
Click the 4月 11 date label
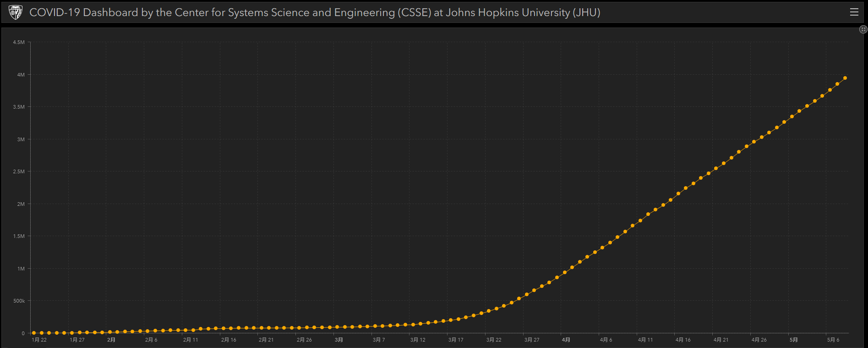coord(645,340)
